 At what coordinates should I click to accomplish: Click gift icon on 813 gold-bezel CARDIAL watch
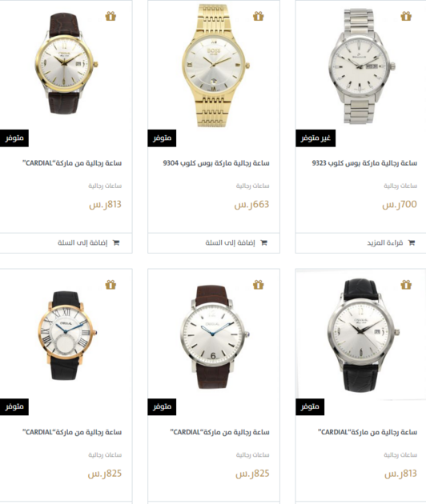pyautogui.click(x=111, y=16)
